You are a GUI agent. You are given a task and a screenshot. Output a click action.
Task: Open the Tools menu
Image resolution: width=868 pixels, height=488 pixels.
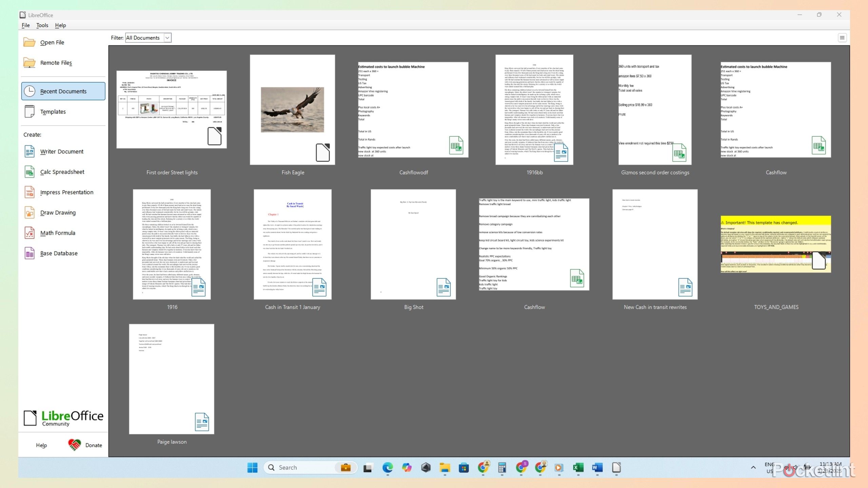(42, 25)
